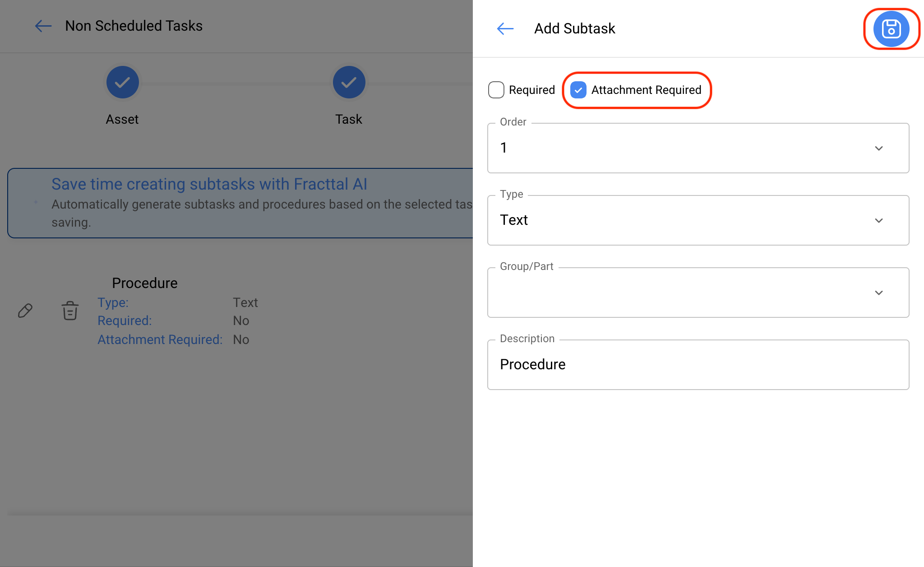Open the Fracttal AI subtasks banner title
Screen dimensions: 924x567
pos(209,184)
